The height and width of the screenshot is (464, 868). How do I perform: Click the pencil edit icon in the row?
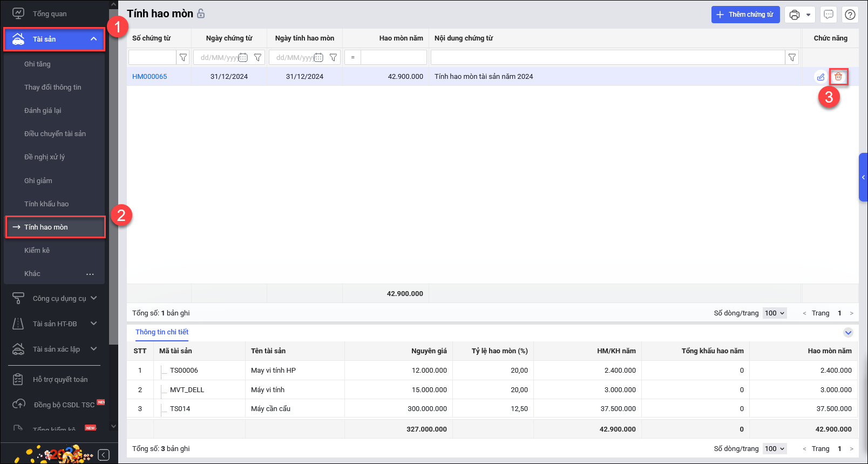820,77
